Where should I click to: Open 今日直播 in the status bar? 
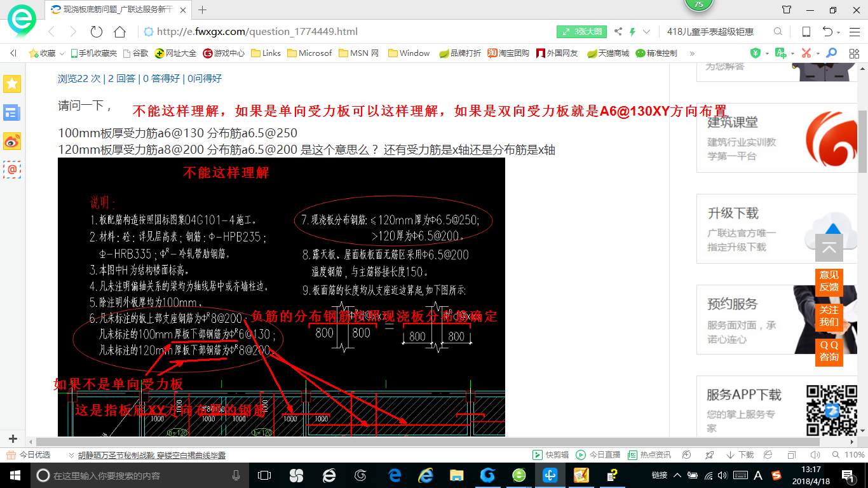pyautogui.click(x=598, y=455)
